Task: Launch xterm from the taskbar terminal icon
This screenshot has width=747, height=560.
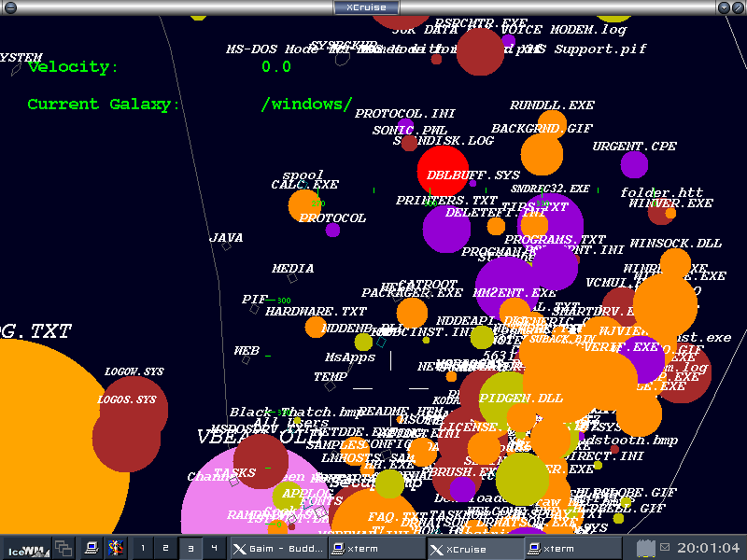Action: pos(91,548)
